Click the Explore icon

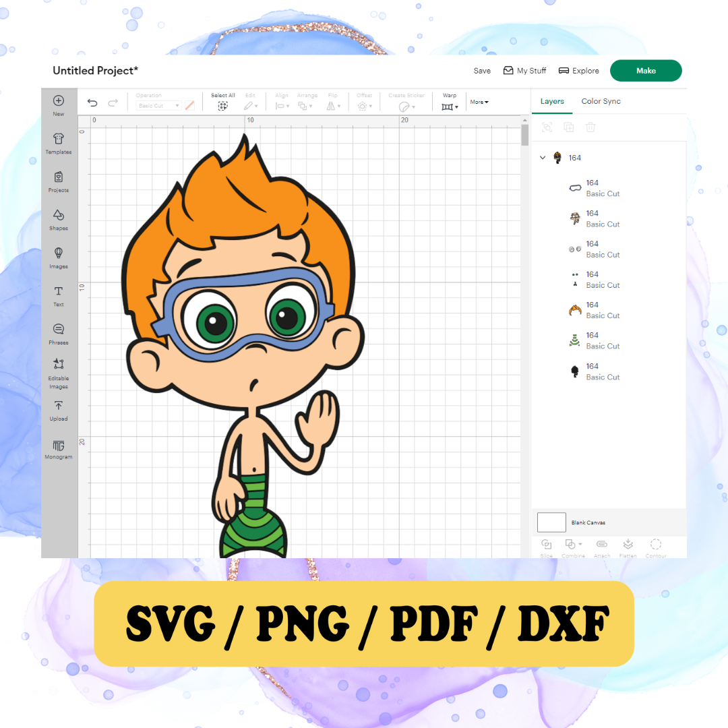(564, 71)
